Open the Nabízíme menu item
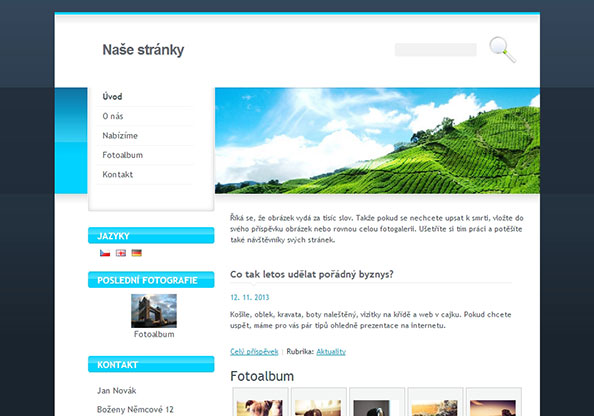This screenshot has height=416, width=594. 120,136
